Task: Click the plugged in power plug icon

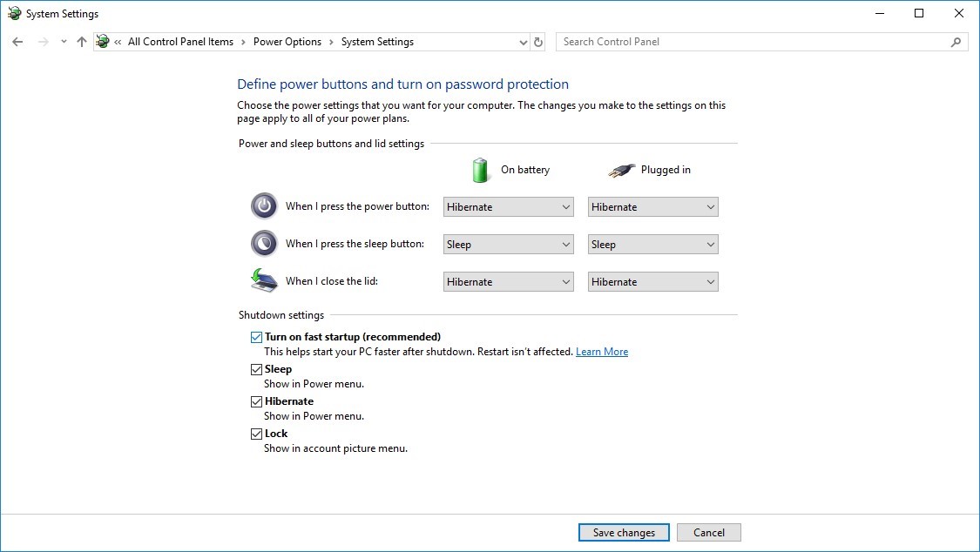Action: pyautogui.click(x=621, y=170)
